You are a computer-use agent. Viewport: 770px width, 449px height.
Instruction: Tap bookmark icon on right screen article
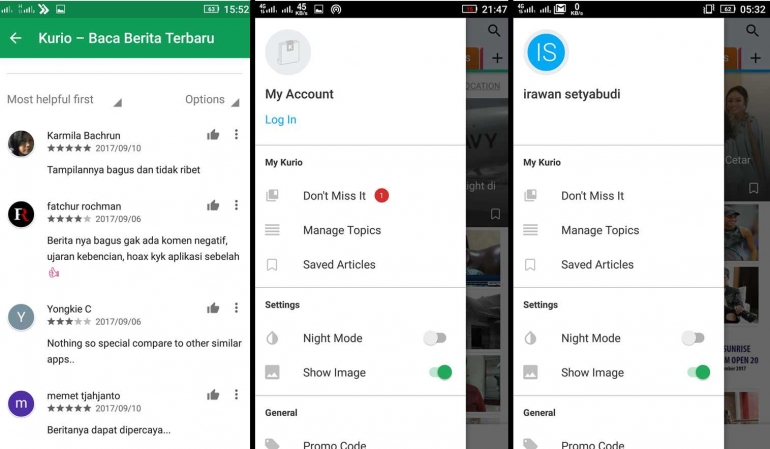click(753, 188)
